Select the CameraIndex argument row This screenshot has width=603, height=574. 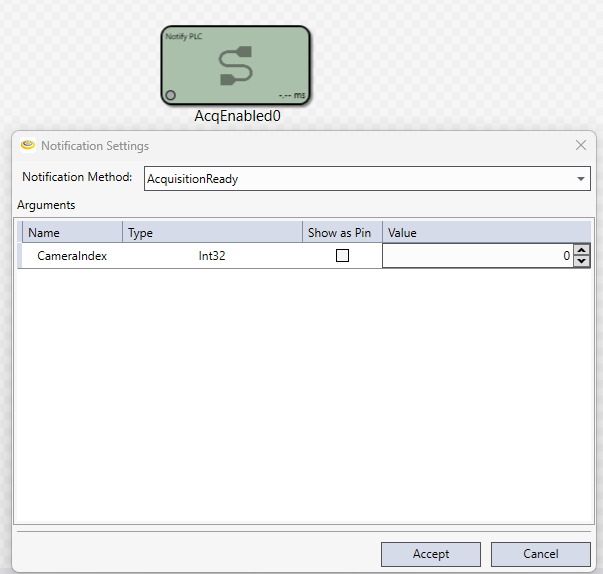click(x=72, y=256)
